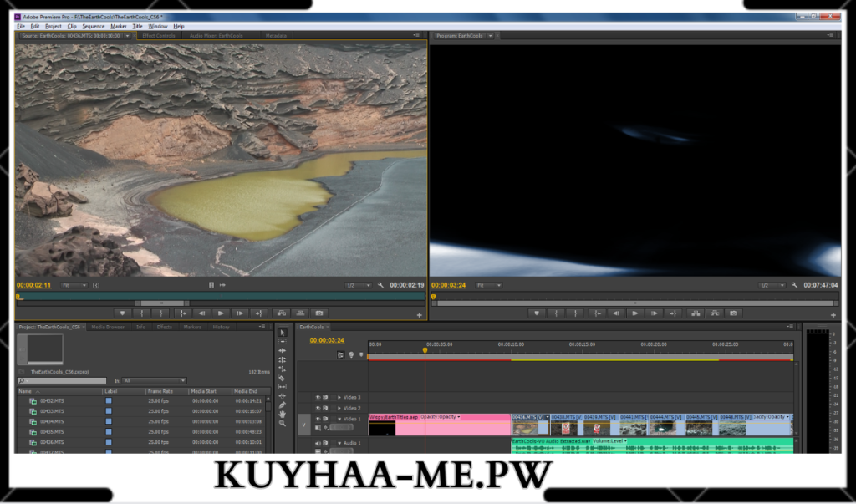Select the Track Select tool
This screenshot has width=856, height=504.
[283, 342]
